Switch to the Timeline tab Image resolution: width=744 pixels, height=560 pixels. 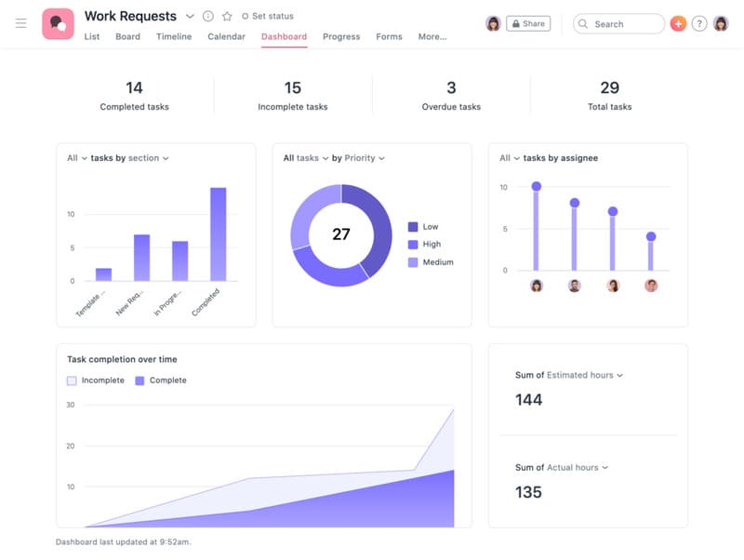(175, 36)
